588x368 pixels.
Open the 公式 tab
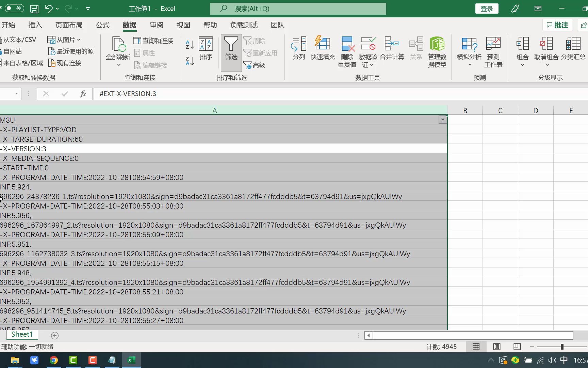click(x=102, y=25)
